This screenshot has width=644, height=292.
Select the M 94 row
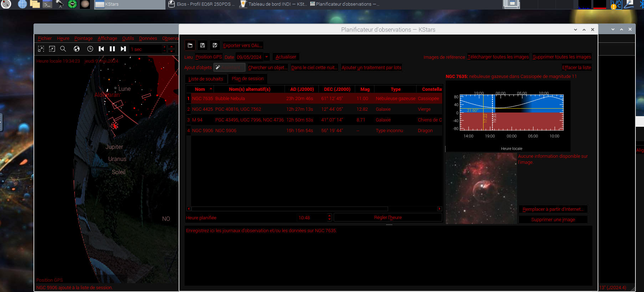[x=314, y=120]
